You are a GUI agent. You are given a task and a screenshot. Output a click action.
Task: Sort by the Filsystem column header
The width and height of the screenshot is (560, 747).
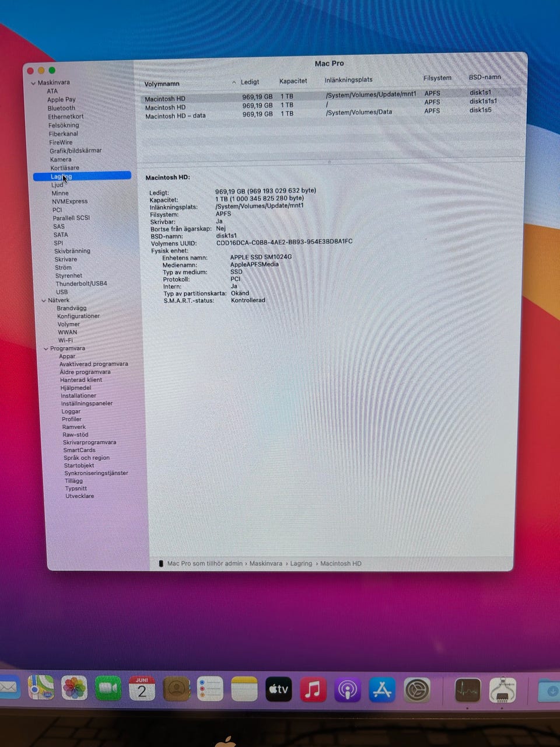pos(437,78)
